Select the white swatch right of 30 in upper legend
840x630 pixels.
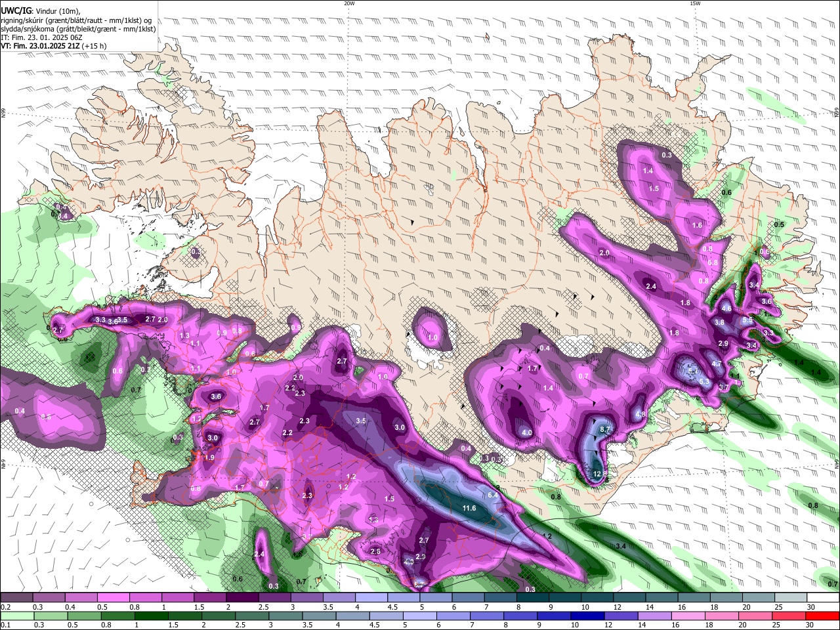pos(824,598)
